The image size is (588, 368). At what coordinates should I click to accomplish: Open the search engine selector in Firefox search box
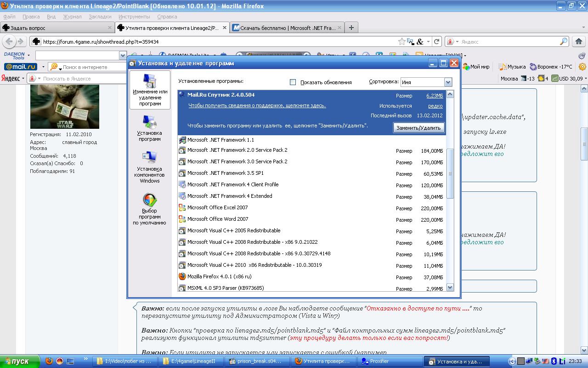[452, 41]
